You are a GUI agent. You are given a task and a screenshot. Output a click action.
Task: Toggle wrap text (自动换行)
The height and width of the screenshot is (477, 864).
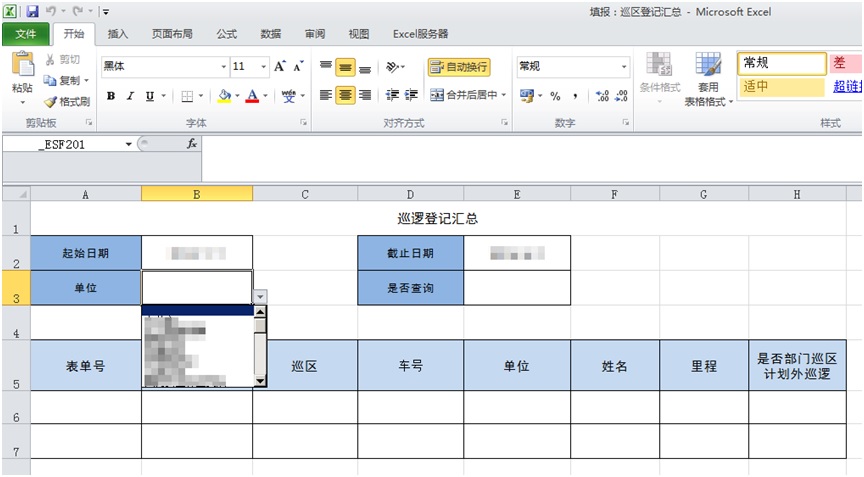point(459,67)
